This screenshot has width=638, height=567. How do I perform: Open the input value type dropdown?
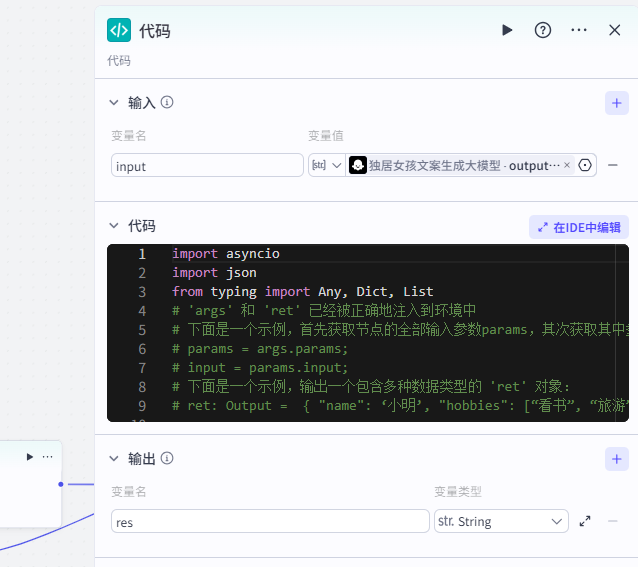[x=327, y=165]
